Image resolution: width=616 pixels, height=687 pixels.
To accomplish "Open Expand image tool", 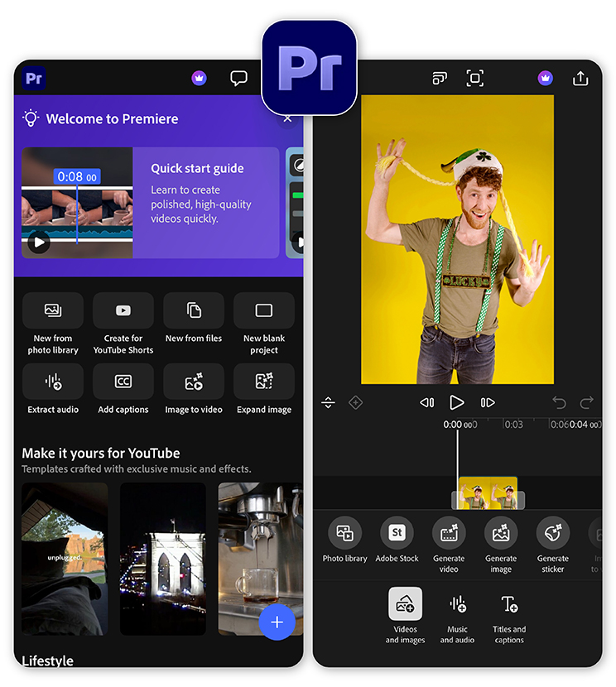I will tap(264, 390).
